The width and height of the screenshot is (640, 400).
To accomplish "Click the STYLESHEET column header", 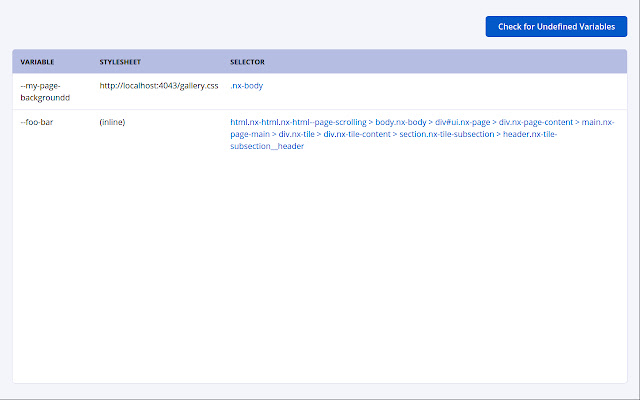I will tap(122, 62).
